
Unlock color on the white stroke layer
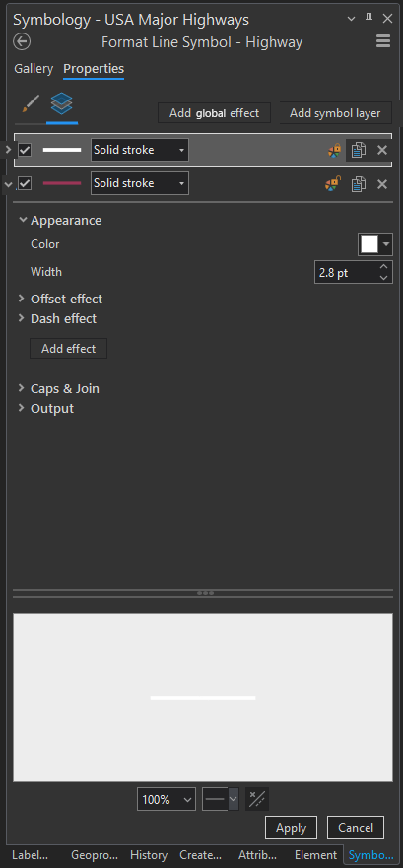[334, 150]
